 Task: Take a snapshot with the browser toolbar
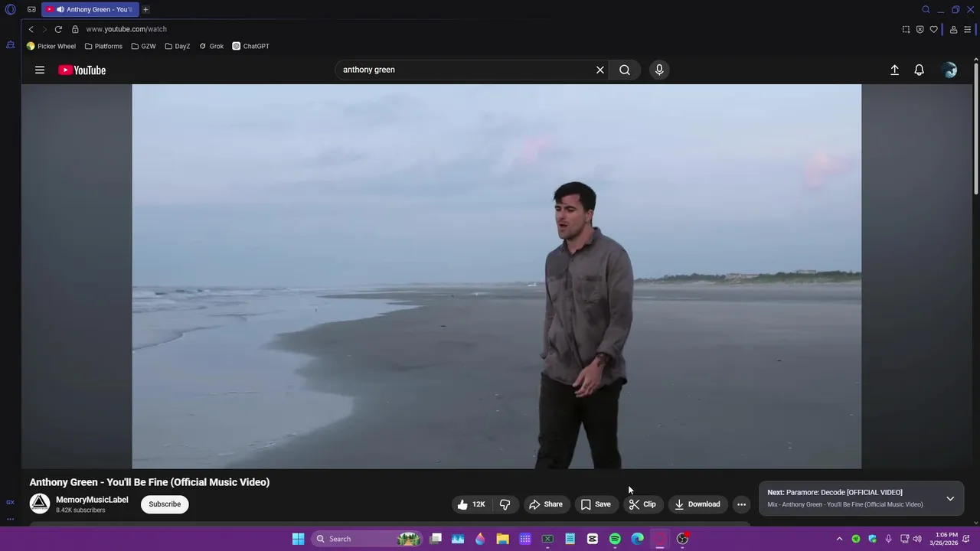(906, 29)
